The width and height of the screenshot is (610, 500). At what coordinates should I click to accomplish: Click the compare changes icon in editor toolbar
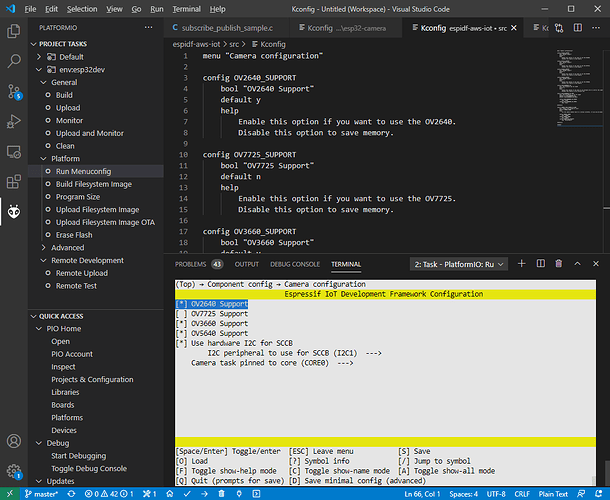pos(559,28)
